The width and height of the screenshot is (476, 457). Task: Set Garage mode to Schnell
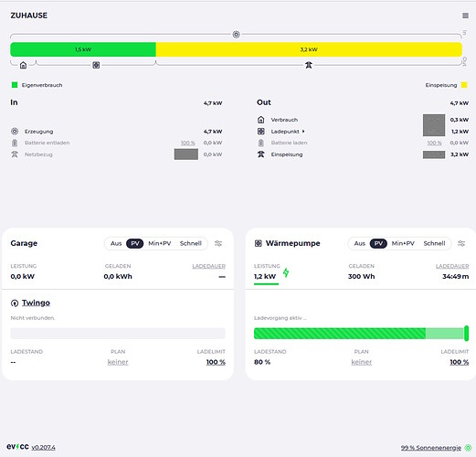[191, 243]
